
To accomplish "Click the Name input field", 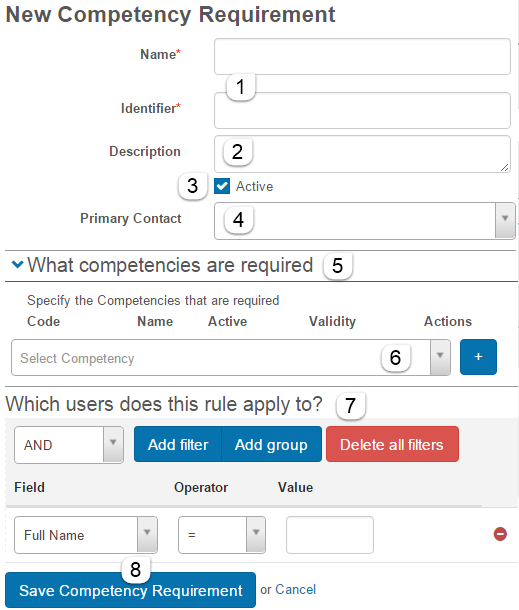I will coord(362,56).
